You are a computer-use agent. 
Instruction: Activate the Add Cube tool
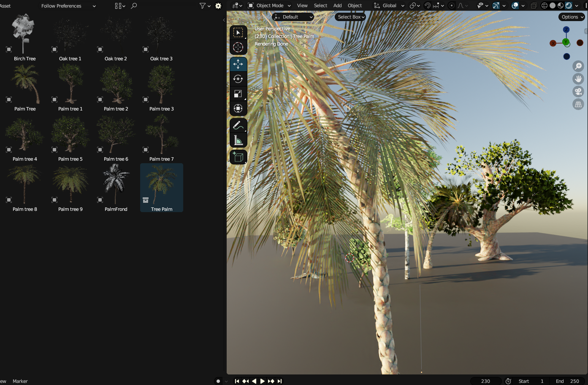[238, 156]
